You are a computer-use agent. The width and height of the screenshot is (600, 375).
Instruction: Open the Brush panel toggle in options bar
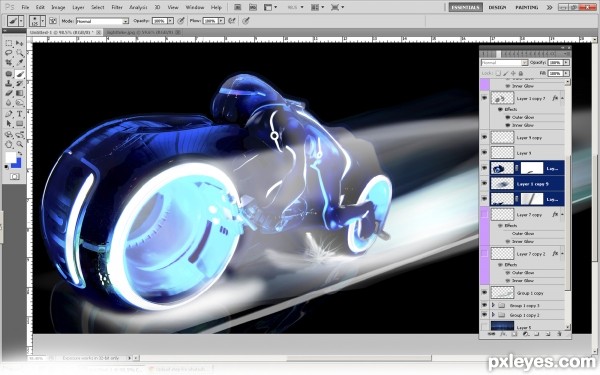coord(53,21)
